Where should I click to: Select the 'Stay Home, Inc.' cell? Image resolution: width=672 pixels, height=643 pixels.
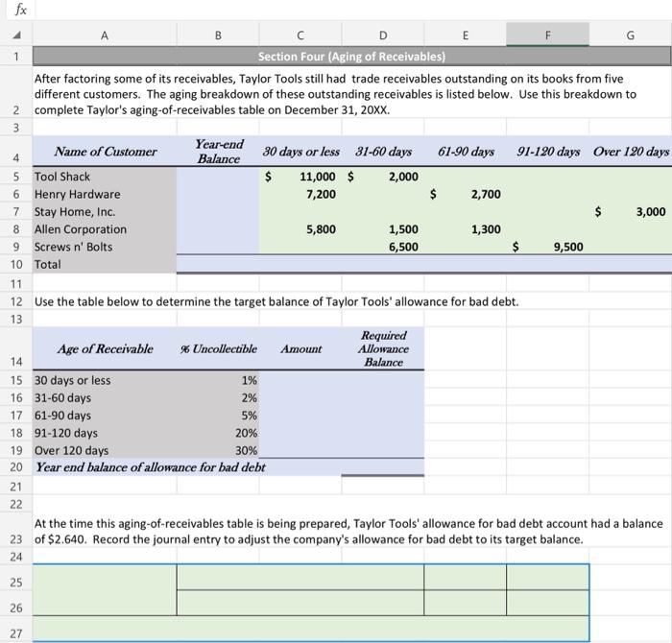(105, 212)
